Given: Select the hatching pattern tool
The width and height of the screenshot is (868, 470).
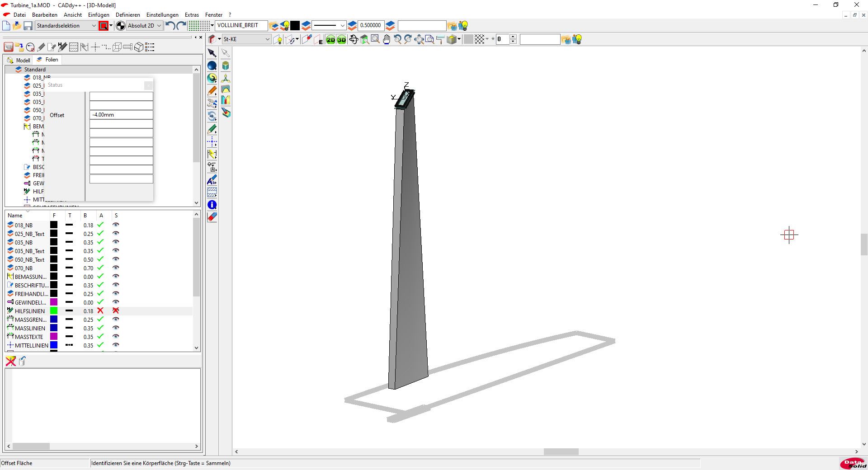Looking at the screenshot, I should tap(212, 192).
